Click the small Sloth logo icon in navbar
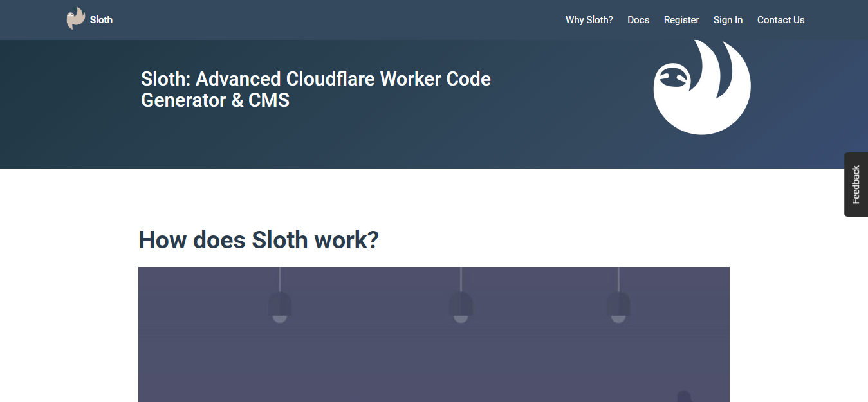Viewport: 868px width, 402px height. click(75, 19)
